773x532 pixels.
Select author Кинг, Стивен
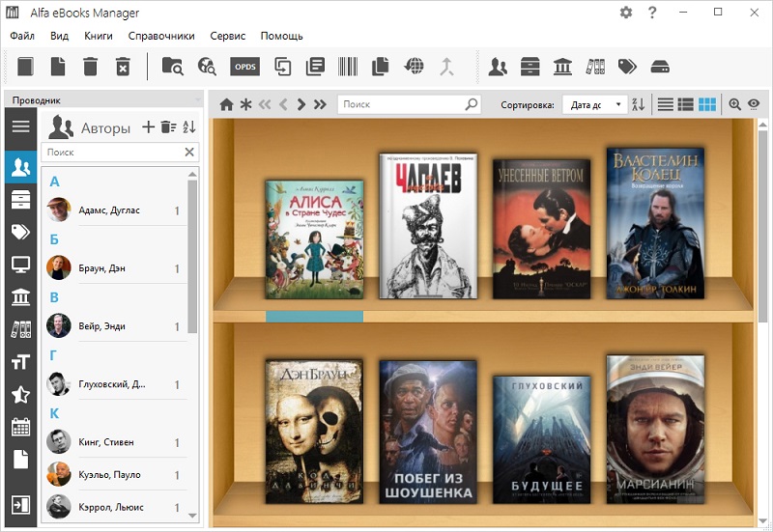tap(116, 442)
